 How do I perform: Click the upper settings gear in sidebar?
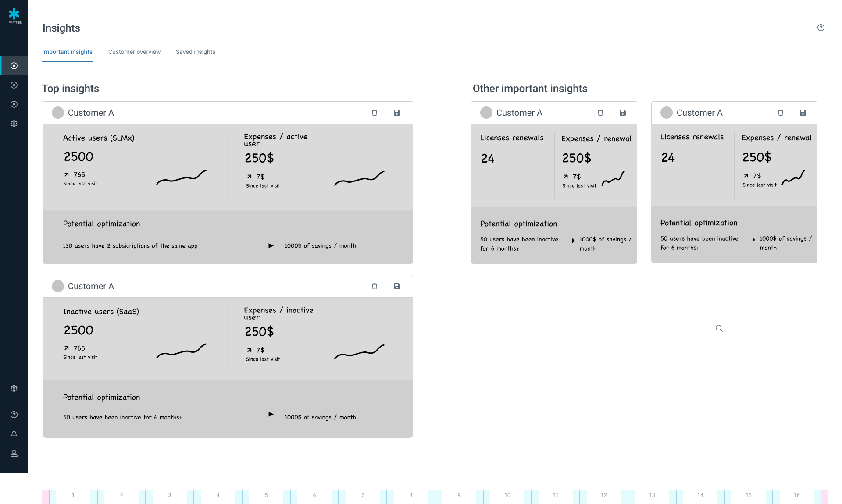14,124
